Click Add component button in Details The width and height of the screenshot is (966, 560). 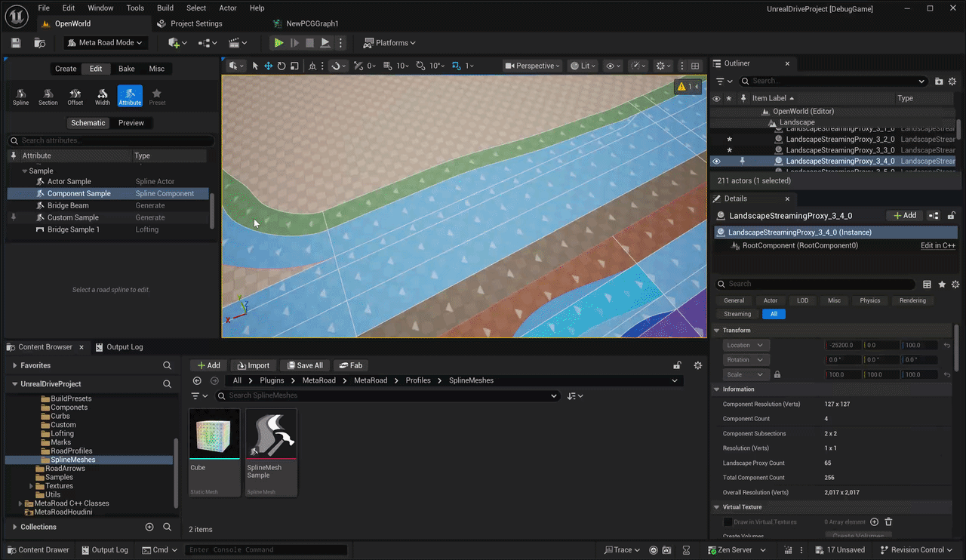click(x=905, y=216)
